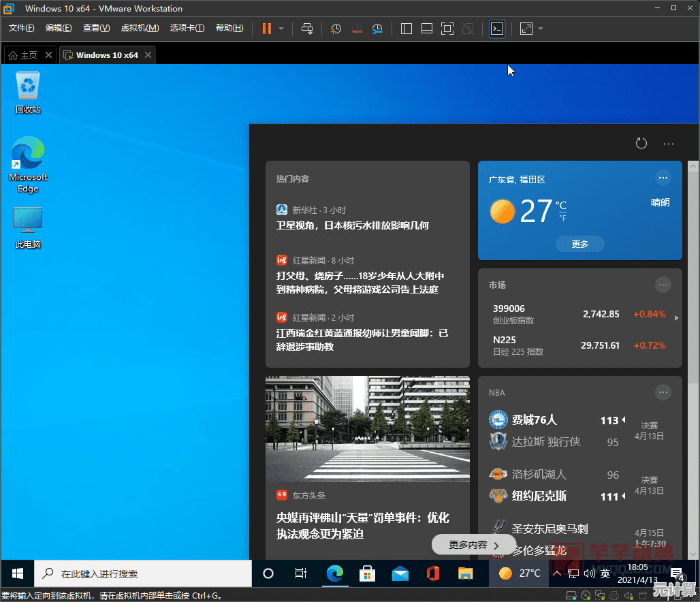Click the refresh icon in the news panel

(x=641, y=143)
